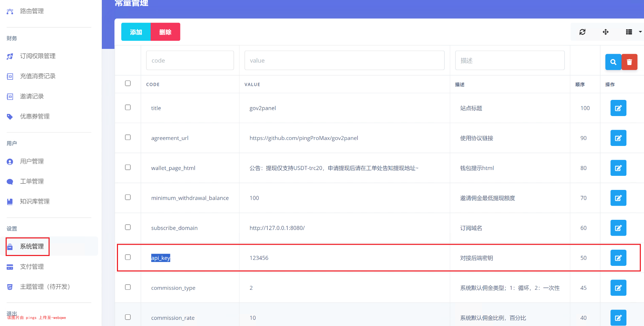Image resolution: width=644 pixels, height=326 pixels.
Task: Check the wallet_page_html row checkbox
Action: pyautogui.click(x=128, y=167)
